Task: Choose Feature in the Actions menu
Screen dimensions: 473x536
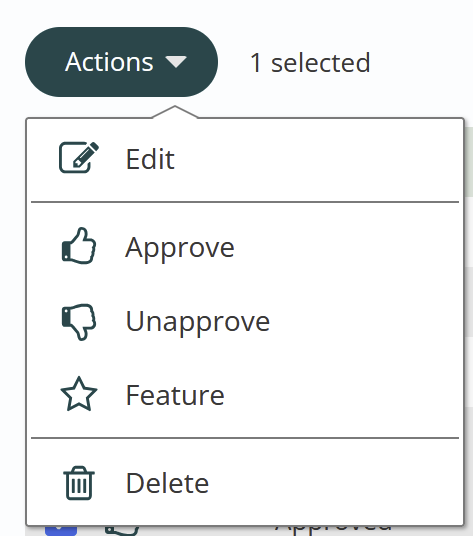Action: pos(175,395)
